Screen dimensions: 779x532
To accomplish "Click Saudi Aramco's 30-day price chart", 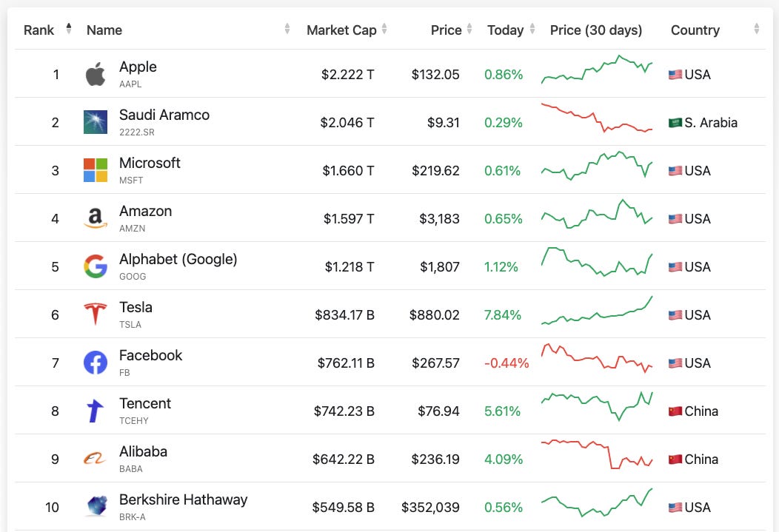I will click(x=597, y=118).
